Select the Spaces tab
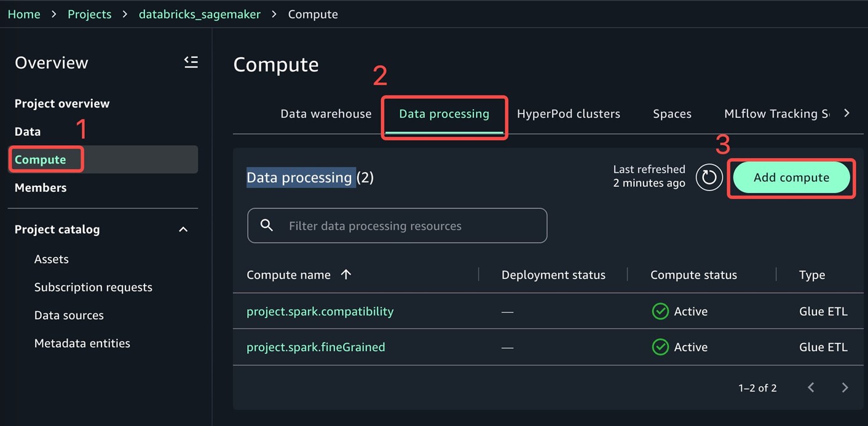Image resolution: width=868 pixels, height=426 pixels. [x=672, y=114]
